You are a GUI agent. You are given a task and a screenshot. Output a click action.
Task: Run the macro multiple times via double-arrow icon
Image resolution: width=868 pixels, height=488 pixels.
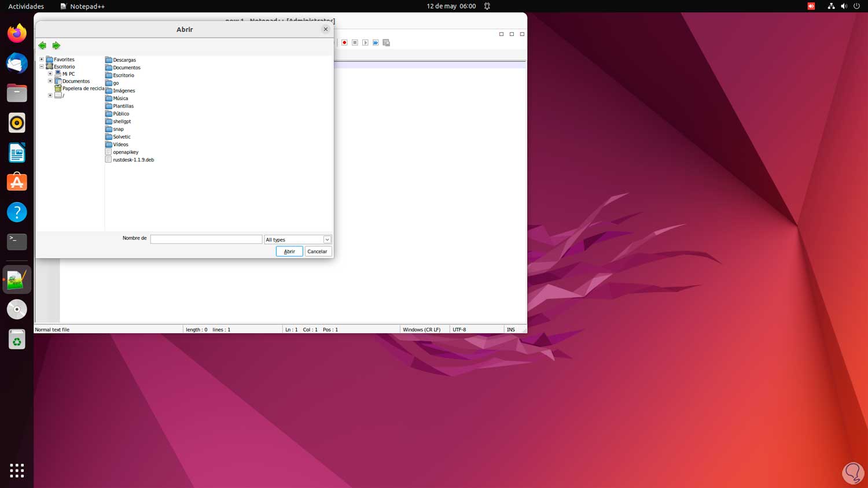point(376,43)
